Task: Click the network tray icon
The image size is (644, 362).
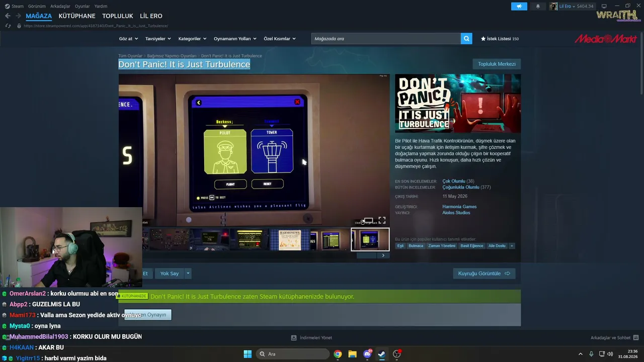Action: tap(602, 354)
